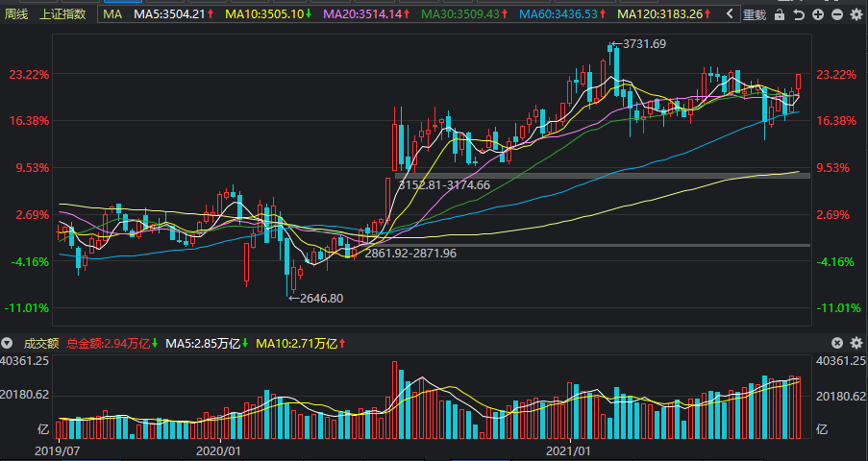Zoom out with the minus circle icon
The width and height of the screenshot is (868, 461).
837,14
